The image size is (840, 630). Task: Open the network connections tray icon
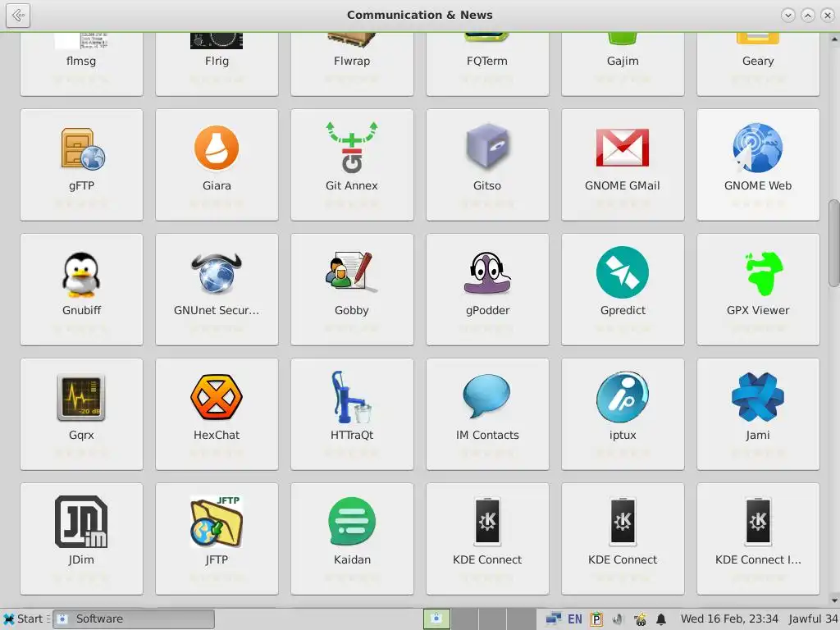[553, 619]
